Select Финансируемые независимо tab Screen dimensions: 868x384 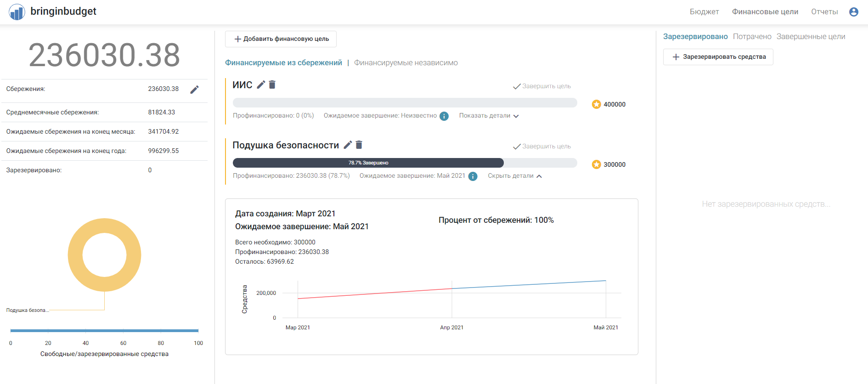[x=406, y=63]
